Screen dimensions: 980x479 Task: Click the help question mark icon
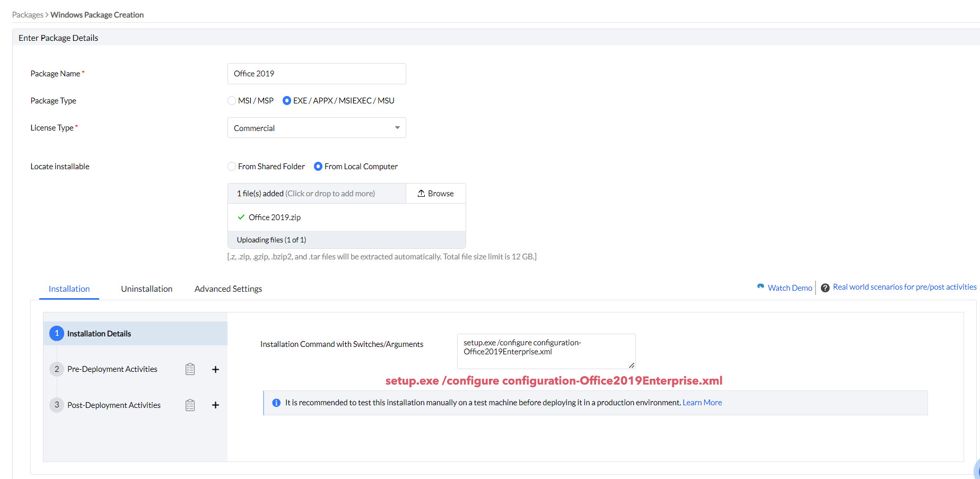[x=825, y=288]
